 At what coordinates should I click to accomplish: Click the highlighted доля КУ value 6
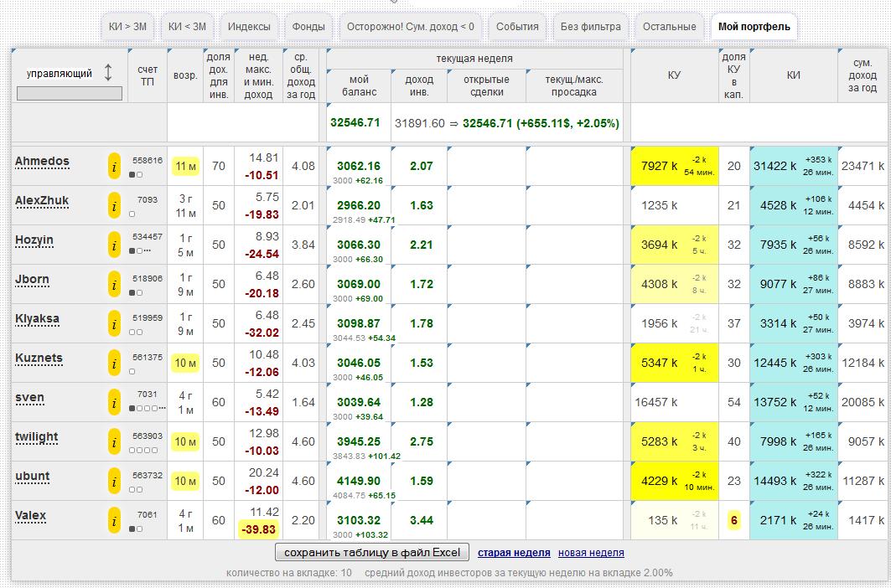(x=734, y=520)
